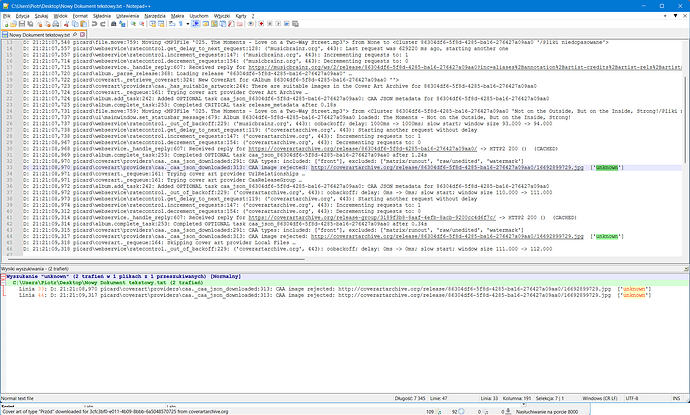The image size is (690, 415).
Task: Open the Format menu
Action: click(80, 16)
